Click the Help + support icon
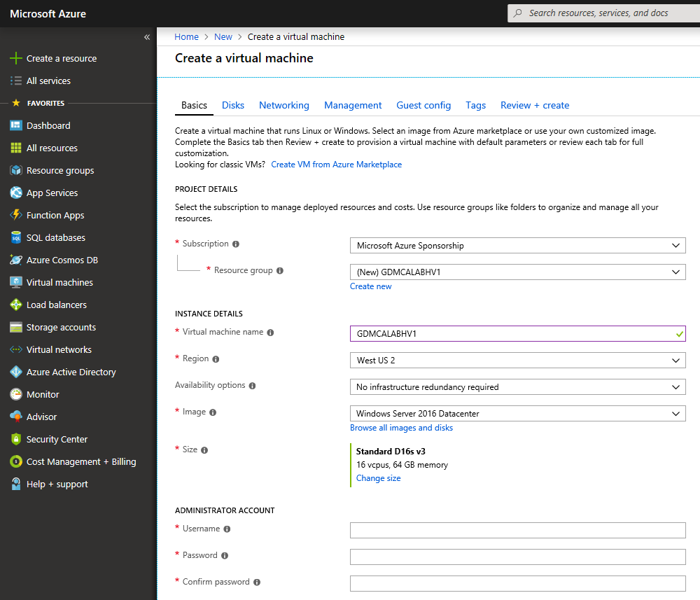Image resolution: width=700 pixels, height=600 pixels. (x=15, y=484)
